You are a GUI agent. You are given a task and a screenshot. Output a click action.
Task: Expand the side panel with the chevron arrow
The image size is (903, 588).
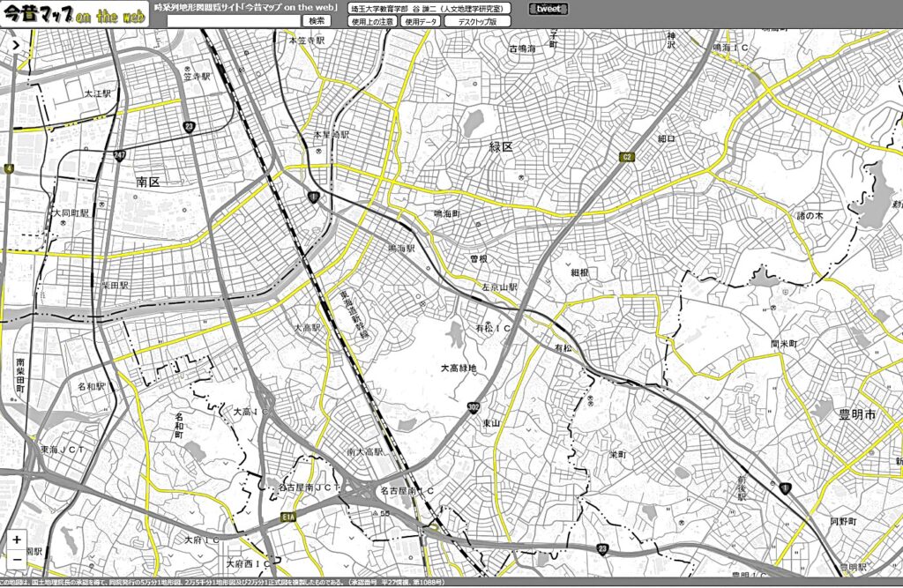[x=15, y=44]
